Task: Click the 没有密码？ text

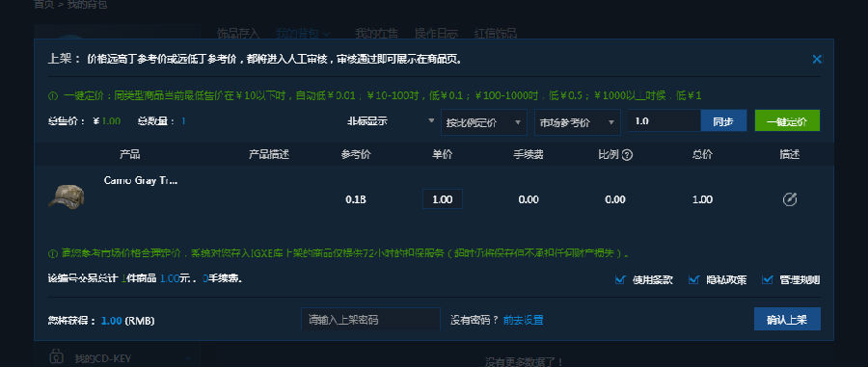Action: pos(475,320)
